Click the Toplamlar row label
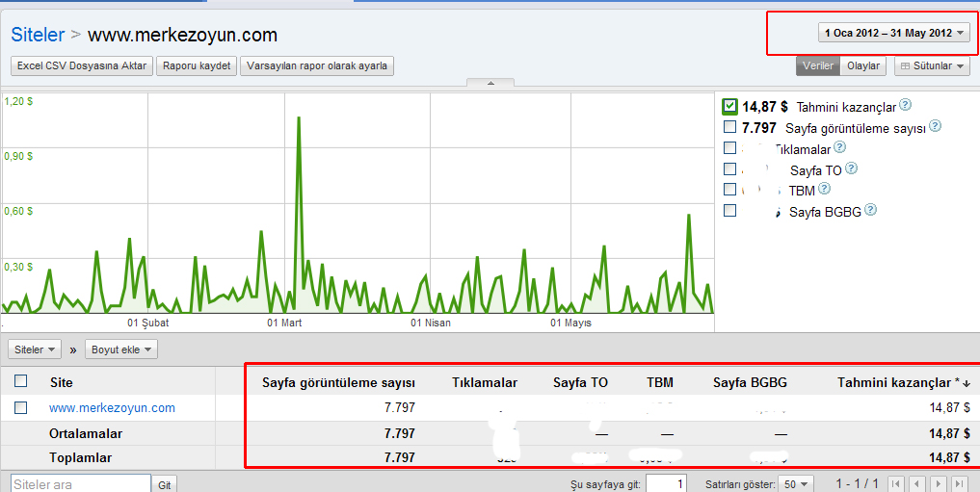This screenshot has width=980, height=492. tap(81, 457)
